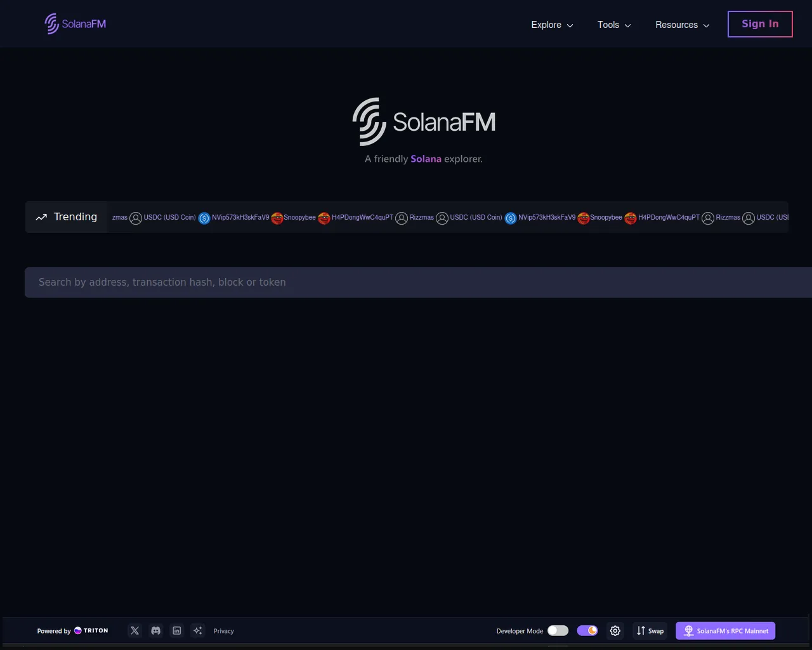
Task: Open SolanaFM's X (Twitter) page
Action: [x=134, y=631]
